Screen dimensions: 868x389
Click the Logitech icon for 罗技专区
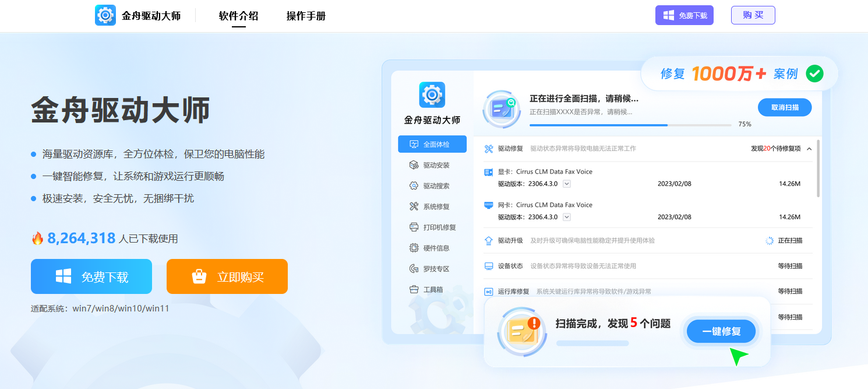tap(414, 269)
